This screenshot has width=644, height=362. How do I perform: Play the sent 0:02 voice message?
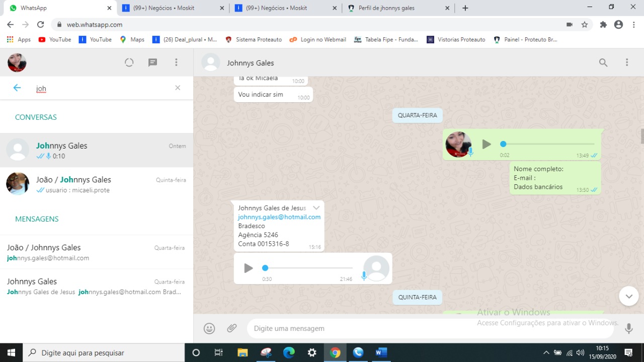486,144
